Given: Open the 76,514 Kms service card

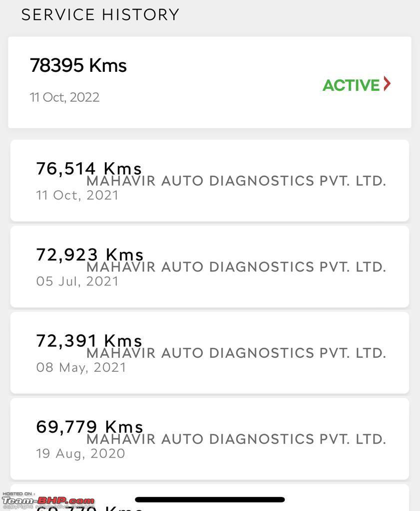Looking at the screenshot, I should (x=210, y=181).
